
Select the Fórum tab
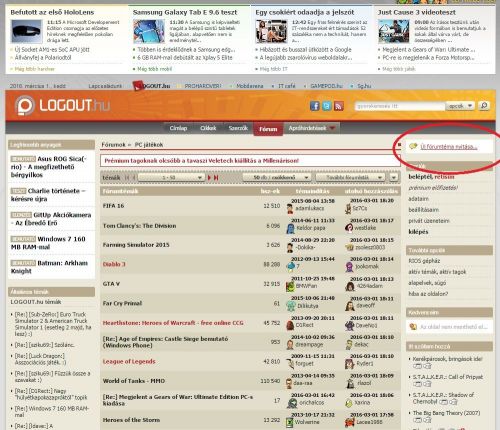pos(268,129)
